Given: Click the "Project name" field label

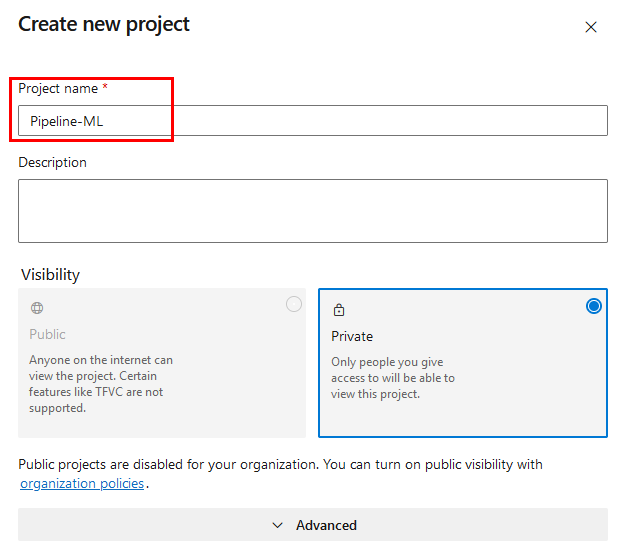Looking at the screenshot, I should click(58, 89).
